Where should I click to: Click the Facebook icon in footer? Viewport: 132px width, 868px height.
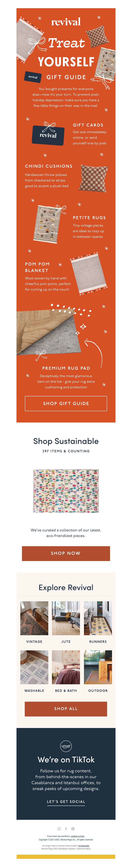tap(66, 829)
